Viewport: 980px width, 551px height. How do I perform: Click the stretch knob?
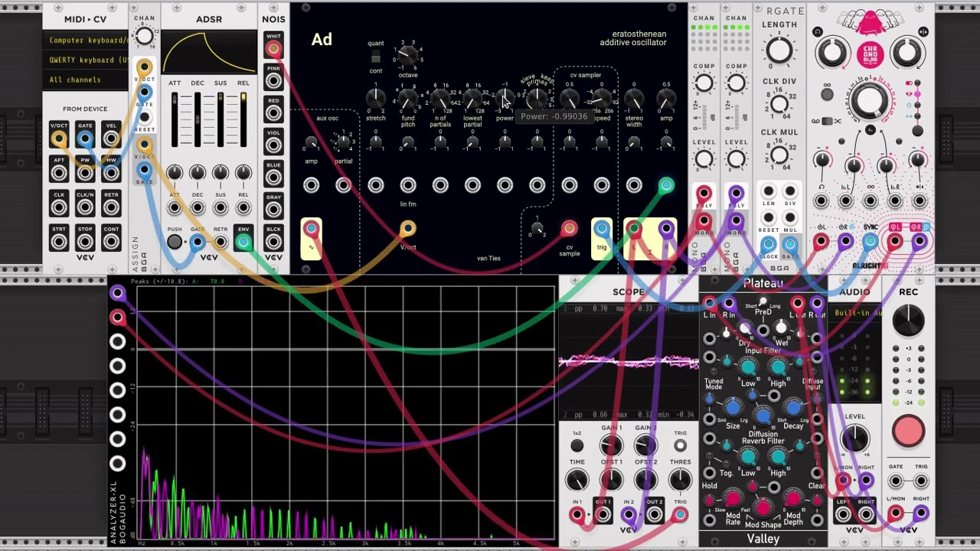point(375,98)
